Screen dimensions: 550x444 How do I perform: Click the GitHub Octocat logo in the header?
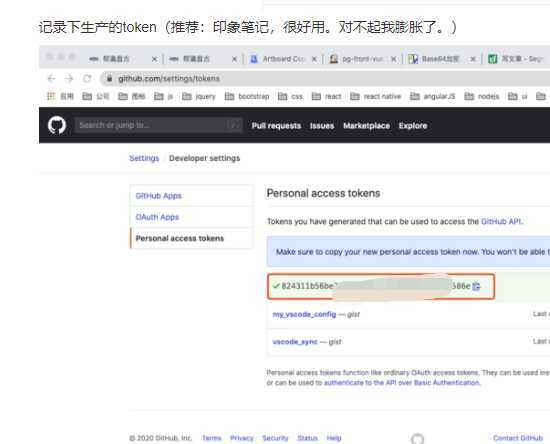point(57,125)
